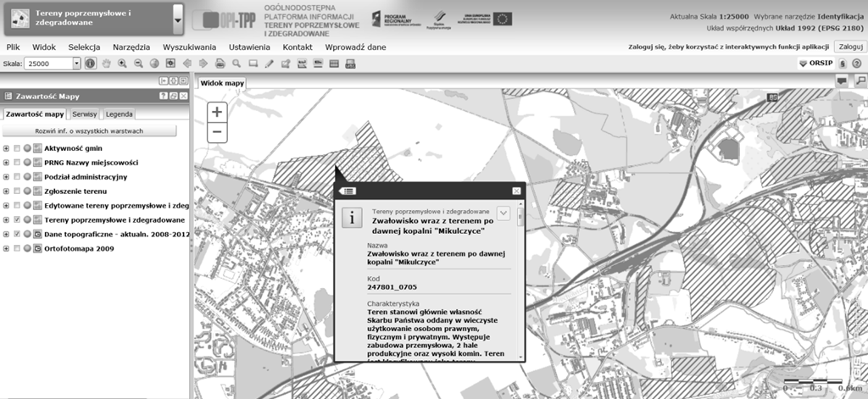The image size is (868, 399).
Task: Click the last toolbar icon after grid
Action: click(x=350, y=64)
